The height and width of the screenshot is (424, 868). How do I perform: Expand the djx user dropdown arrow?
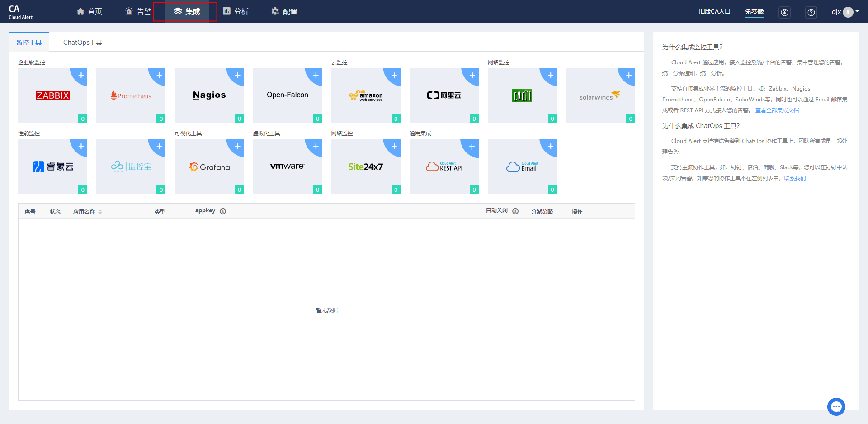tap(857, 12)
